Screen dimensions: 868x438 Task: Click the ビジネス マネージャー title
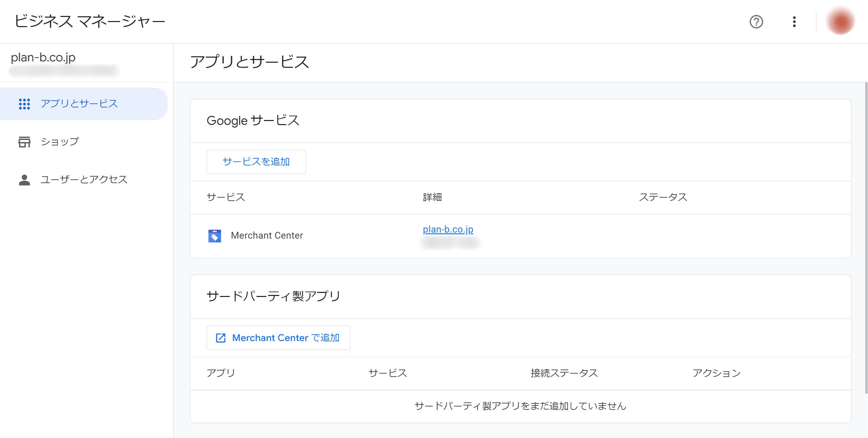[90, 21]
